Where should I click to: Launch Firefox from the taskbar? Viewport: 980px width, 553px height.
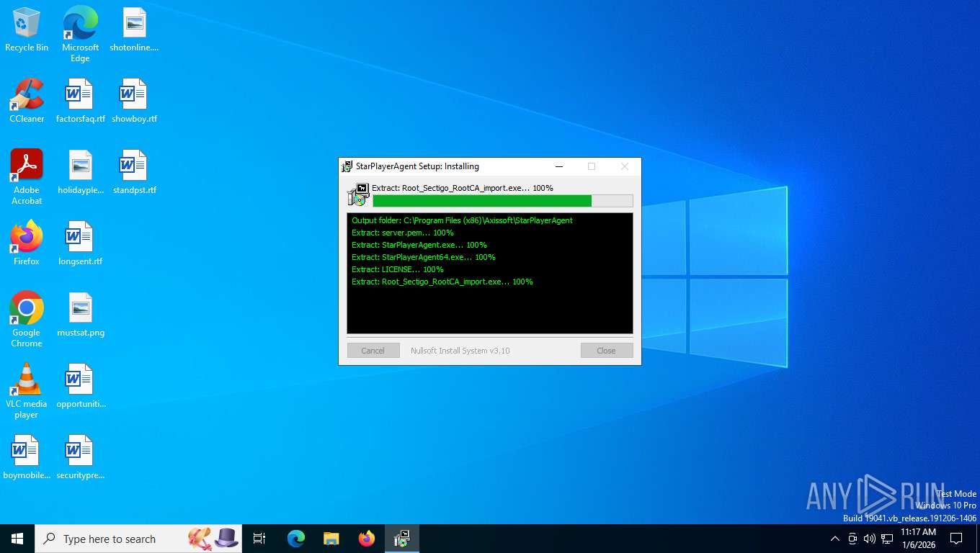click(x=367, y=539)
